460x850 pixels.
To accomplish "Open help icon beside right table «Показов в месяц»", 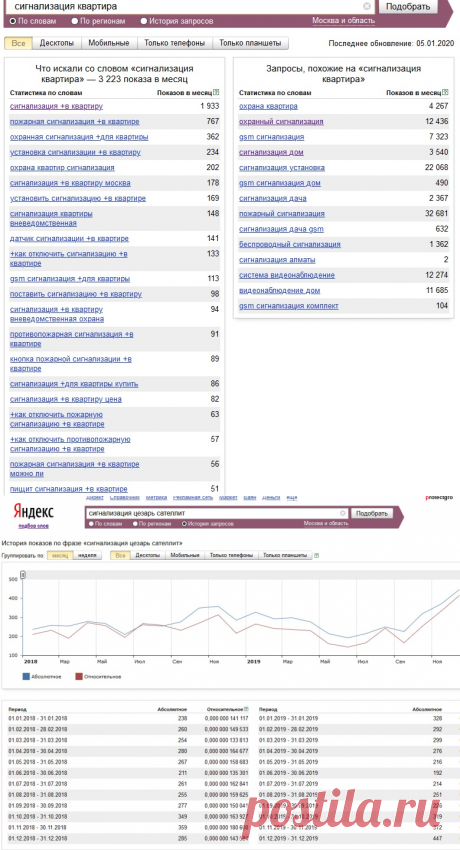I will tap(445, 93).
